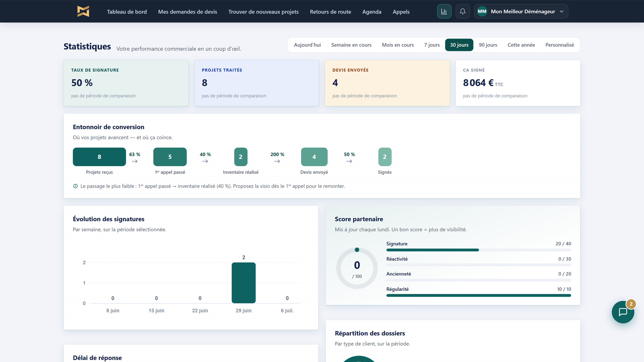This screenshot has height=362, width=644.
Task: Click the arrow after 200 % conversion
Action: coord(277,161)
